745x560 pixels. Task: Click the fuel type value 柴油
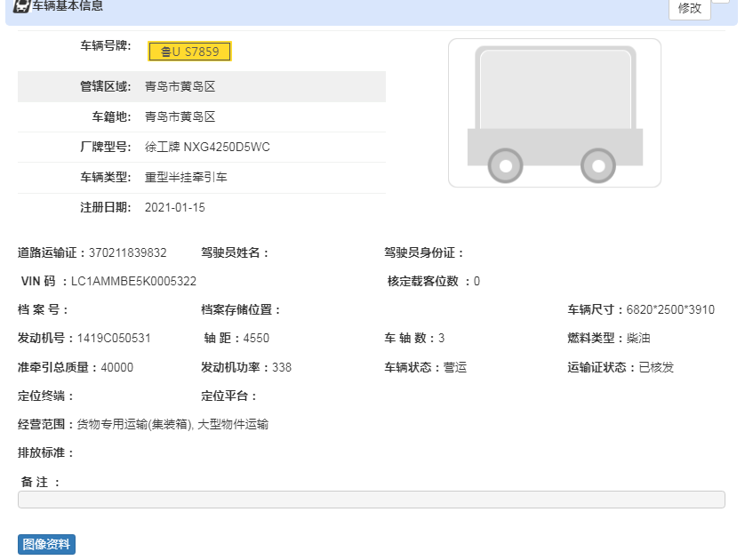coord(638,339)
